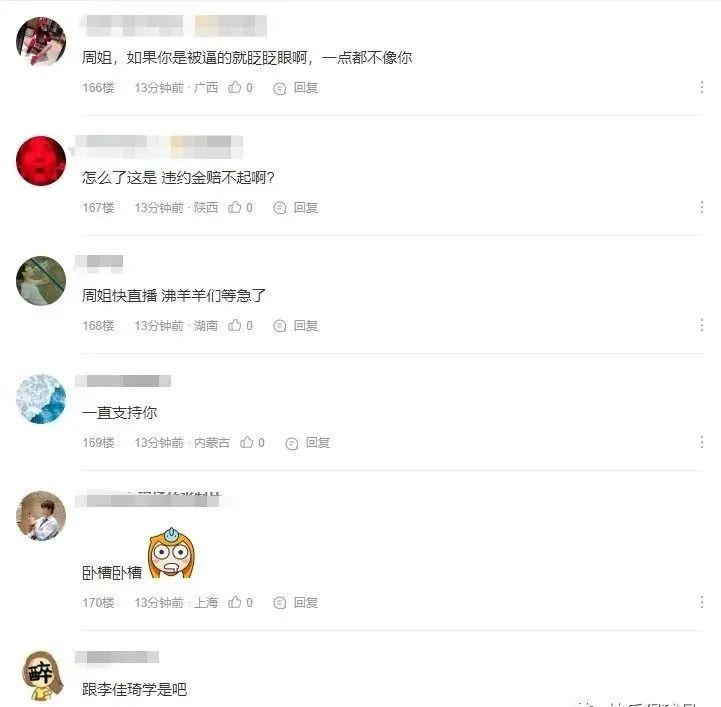This screenshot has height=707, width=721.
Task: Like the 167楼 comment from 陕西
Action: click(x=235, y=207)
